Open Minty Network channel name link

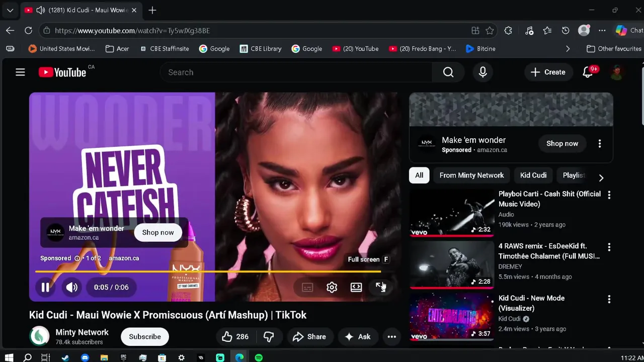tap(82, 332)
